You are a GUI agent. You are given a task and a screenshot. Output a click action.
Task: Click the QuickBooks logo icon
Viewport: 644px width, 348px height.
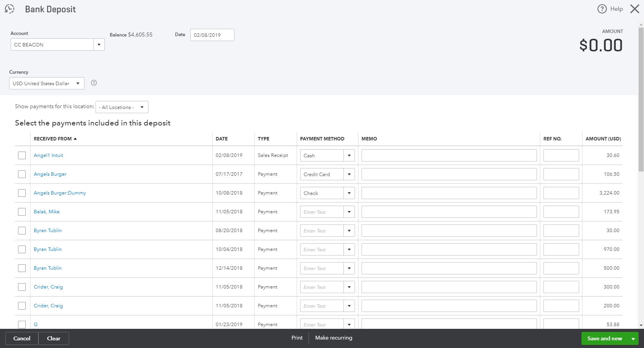10,8
